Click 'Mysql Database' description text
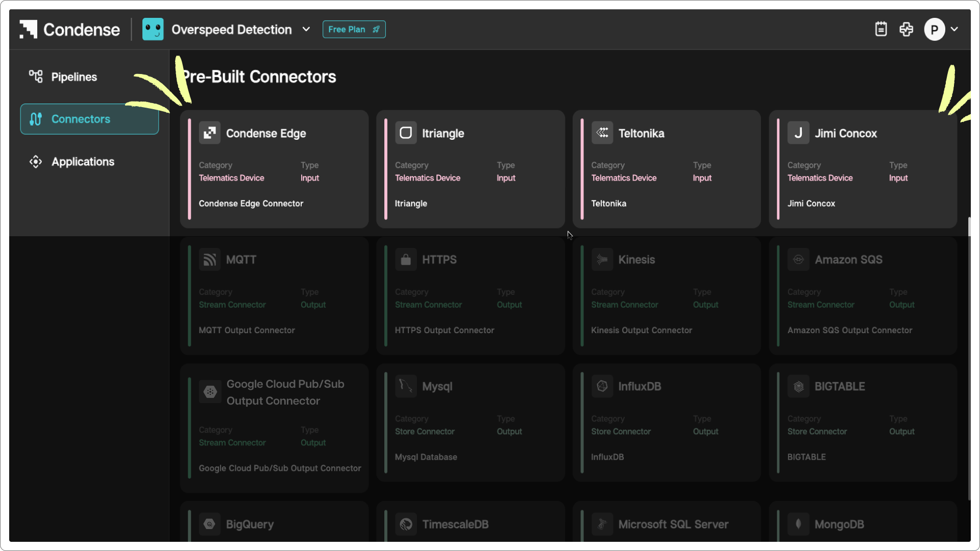Image resolution: width=980 pixels, height=551 pixels. pyautogui.click(x=426, y=457)
